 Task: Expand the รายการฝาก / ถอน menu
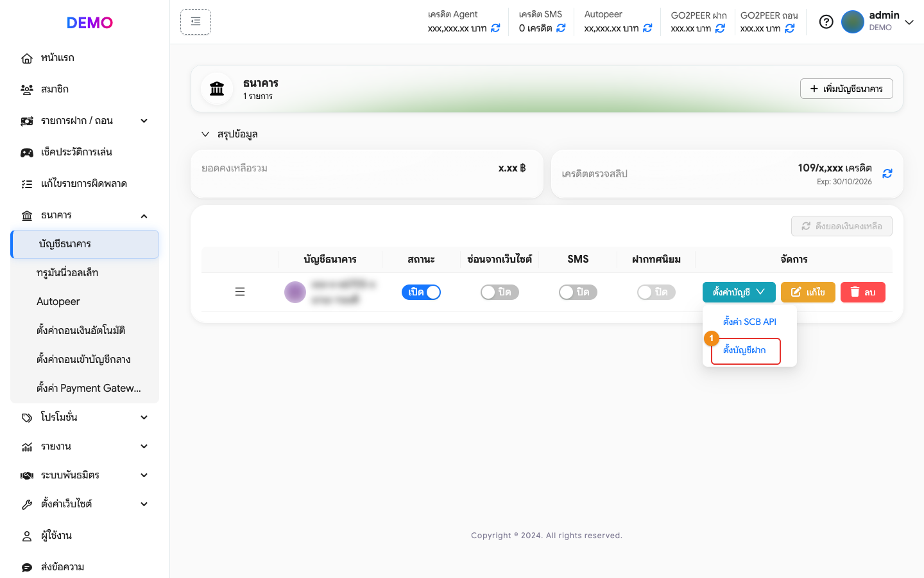pyautogui.click(x=85, y=121)
